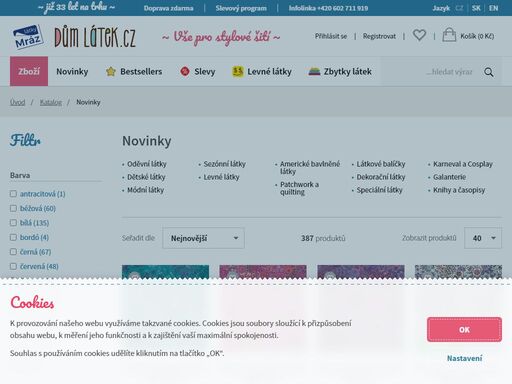Open cookie Nastavení settings link
512x384 pixels.
tap(464, 358)
